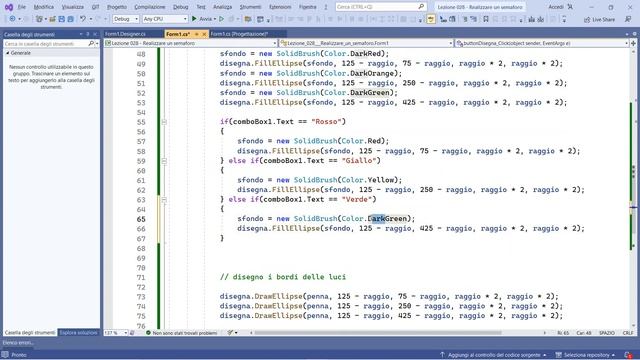
Task: Pin the Form1.cs* tab
Action: (x=196, y=34)
